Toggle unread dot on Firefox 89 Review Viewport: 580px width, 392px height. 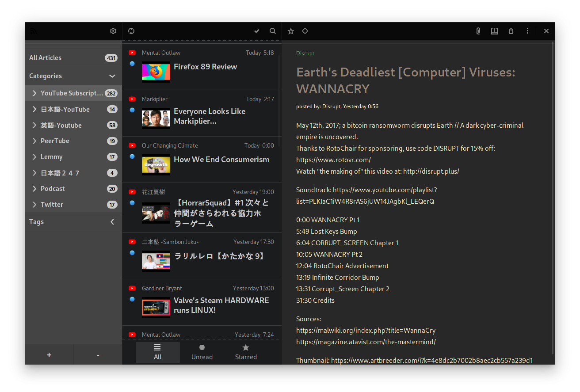click(132, 64)
